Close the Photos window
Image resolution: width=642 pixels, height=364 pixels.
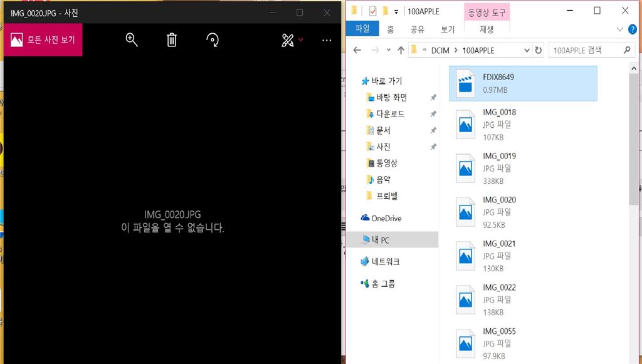tap(327, 13)
